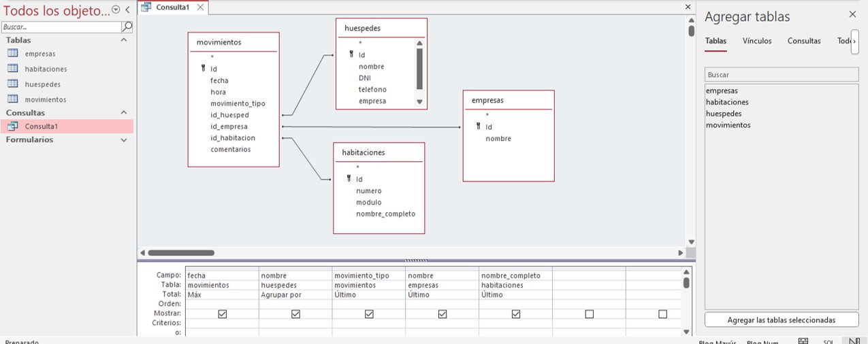Select id_huesped field in movimientos table
The height and width of the screenshot is (344, 868).
229,115
